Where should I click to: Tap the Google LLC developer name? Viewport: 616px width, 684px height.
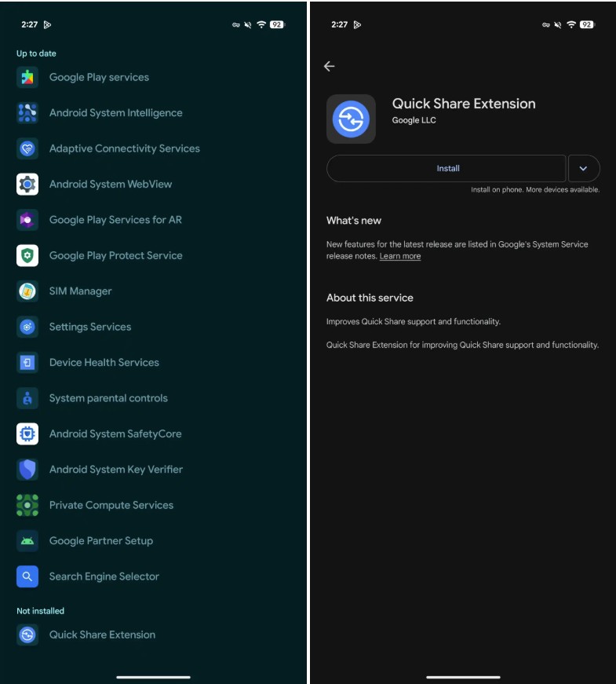[x=414, y=120]
